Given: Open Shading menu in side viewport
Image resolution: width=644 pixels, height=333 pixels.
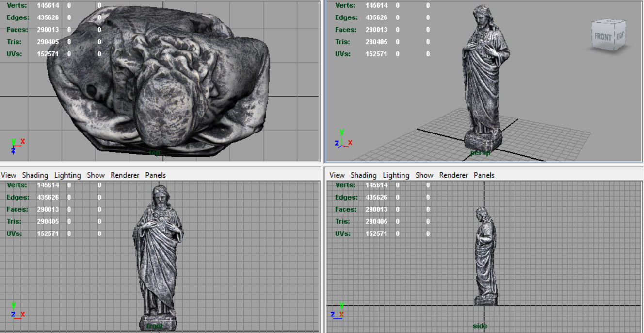Looking at the screenshot, I should [x=364, y=175].
